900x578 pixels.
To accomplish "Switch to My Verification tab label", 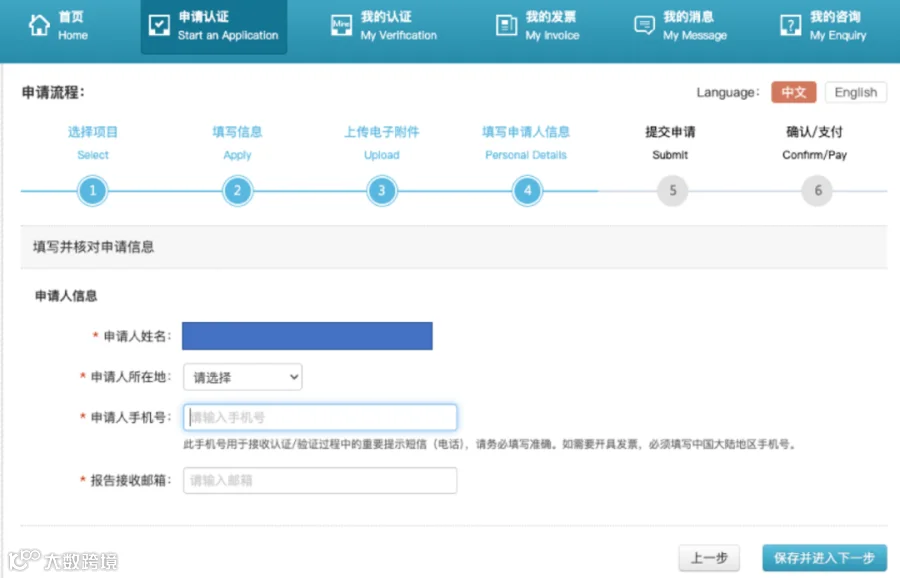I will point(398,26).
